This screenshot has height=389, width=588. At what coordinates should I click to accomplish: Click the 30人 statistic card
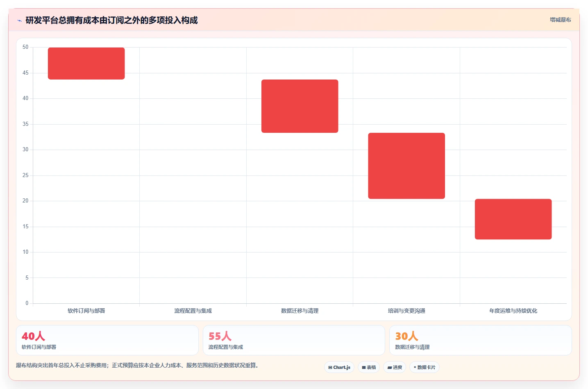tap(481, 340)
